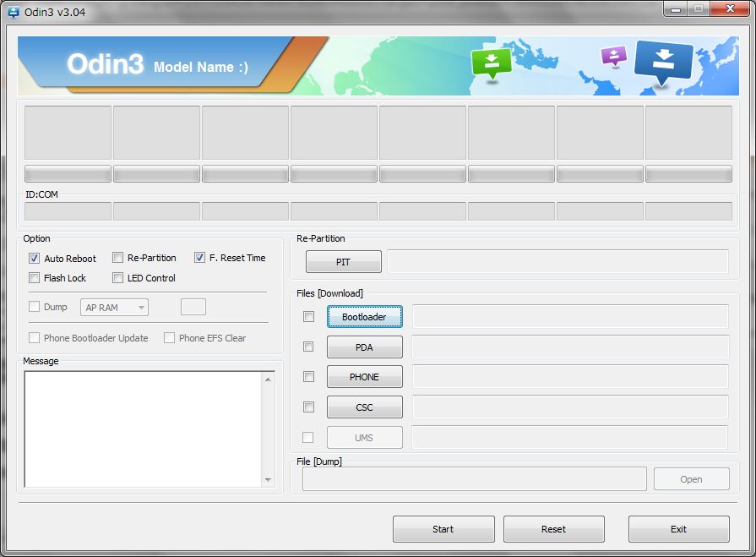Open the AP RAM dropdown
Image resolution: width=756 pixels, height=557 pixels.
coord(114,307)
